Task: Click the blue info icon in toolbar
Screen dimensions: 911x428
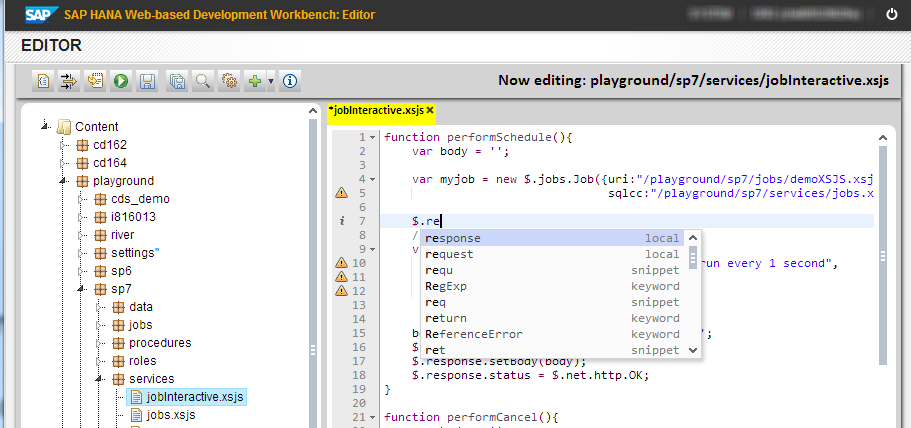Action: point(289,81)
